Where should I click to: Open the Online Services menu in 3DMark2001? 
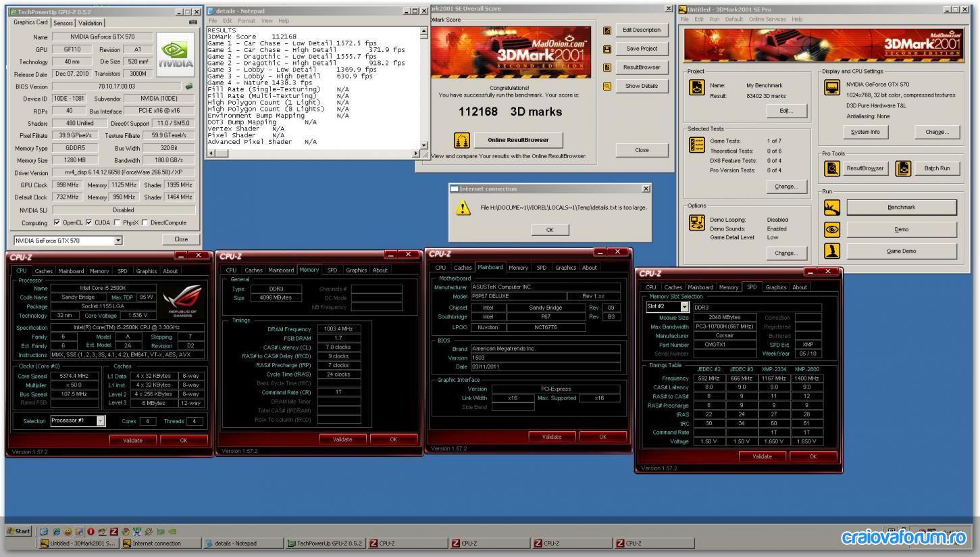point(766,20)
